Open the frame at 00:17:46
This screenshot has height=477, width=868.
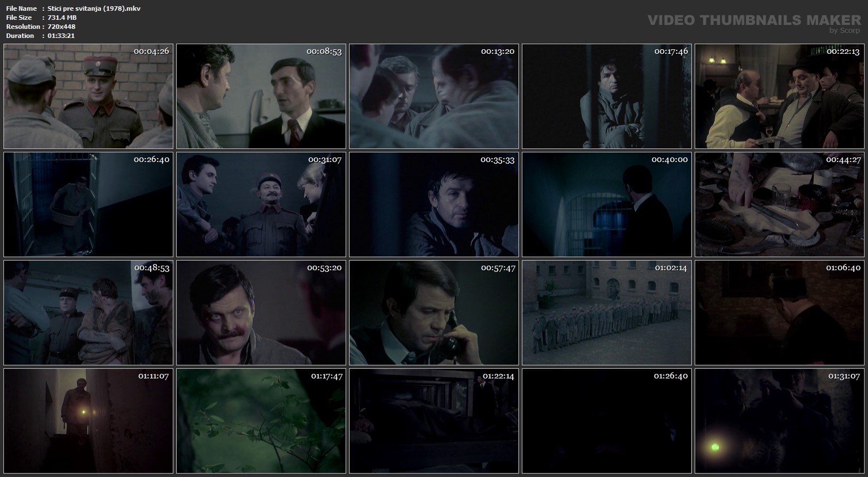click(x=607, y=96)
